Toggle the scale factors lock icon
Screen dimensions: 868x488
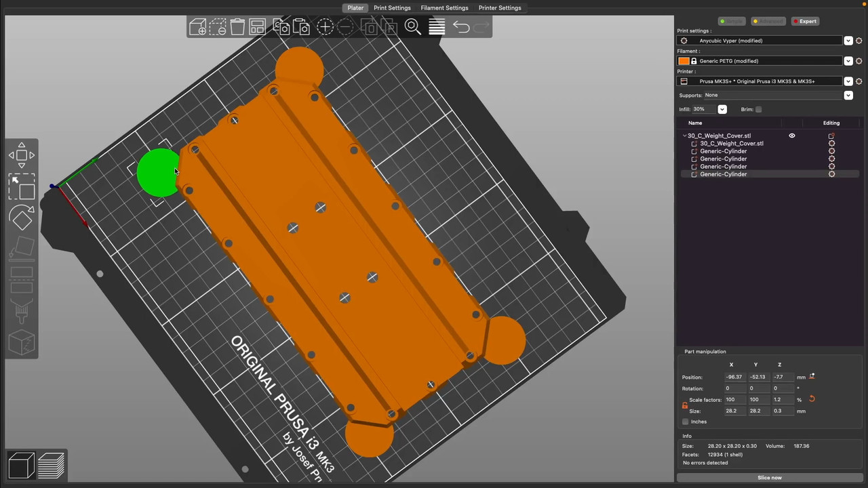click(685, 405)
